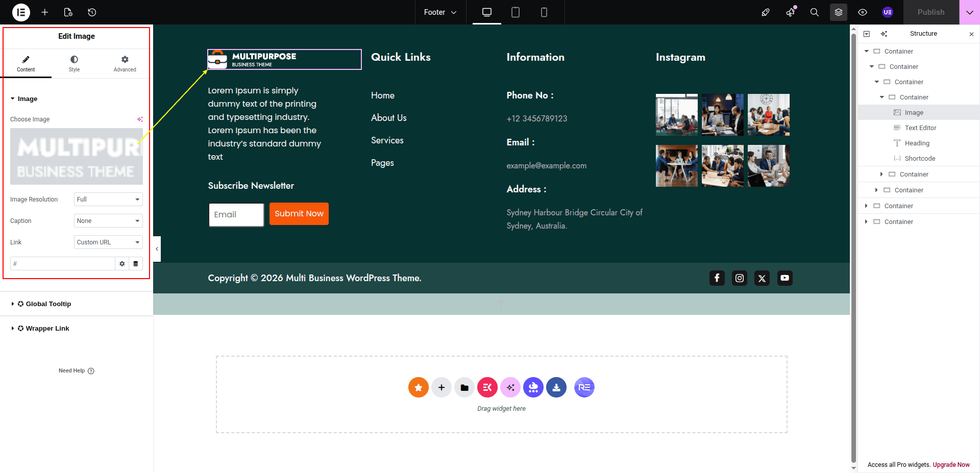Open the rocket launch icon

click(766, 12)
